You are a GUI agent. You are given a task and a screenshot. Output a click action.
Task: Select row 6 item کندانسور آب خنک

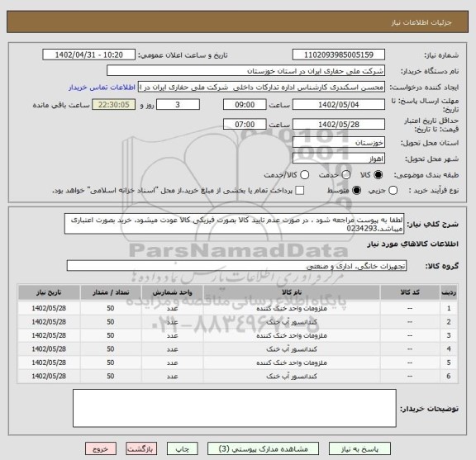[x=292, y=377]
